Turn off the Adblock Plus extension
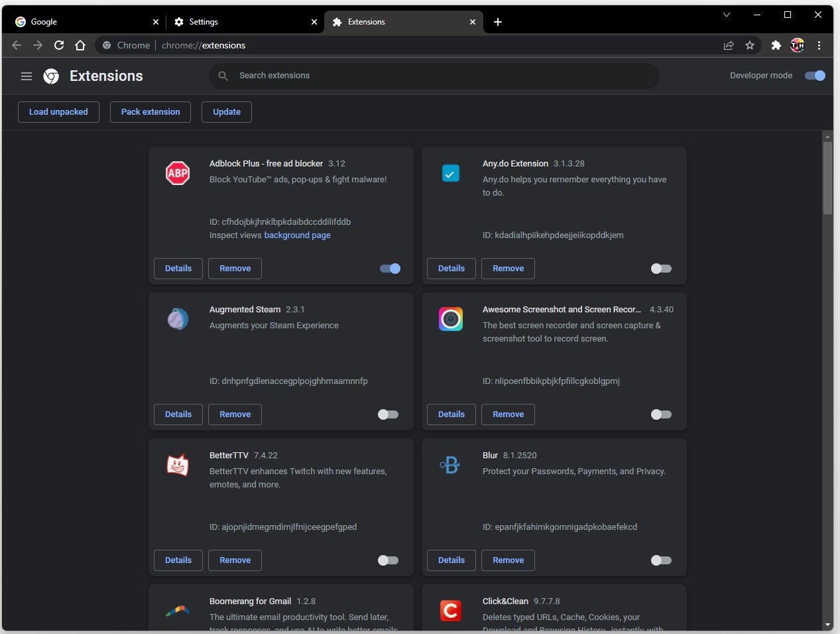Screen dimensions: 840x634 click(x=390, y=269)
